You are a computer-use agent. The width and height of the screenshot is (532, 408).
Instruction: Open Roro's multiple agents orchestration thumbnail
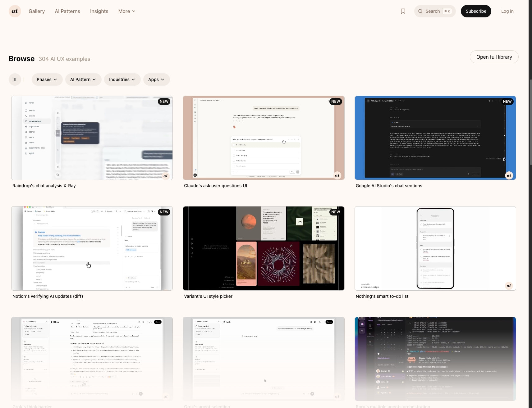pos(435,359)
